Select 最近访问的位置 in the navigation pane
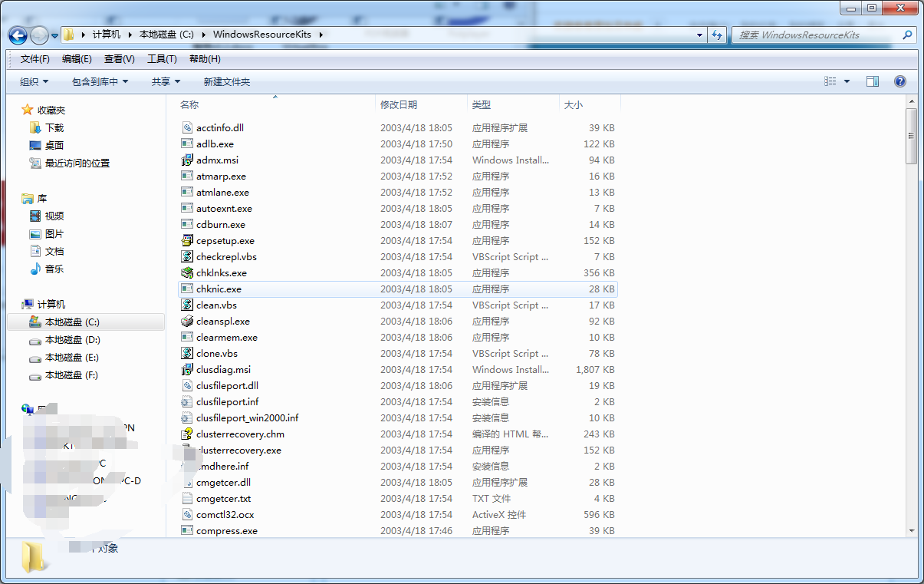924x584 pixels. coord(77,163)
